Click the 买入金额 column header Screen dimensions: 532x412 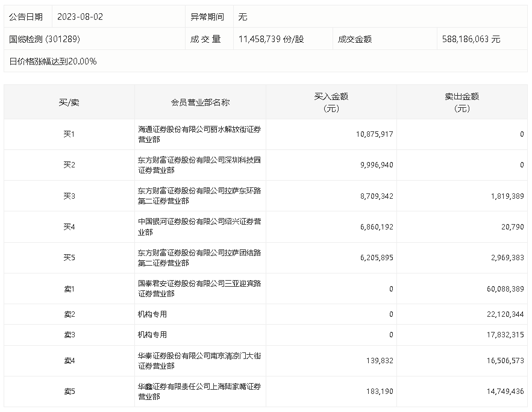click(x=331, y=102)
